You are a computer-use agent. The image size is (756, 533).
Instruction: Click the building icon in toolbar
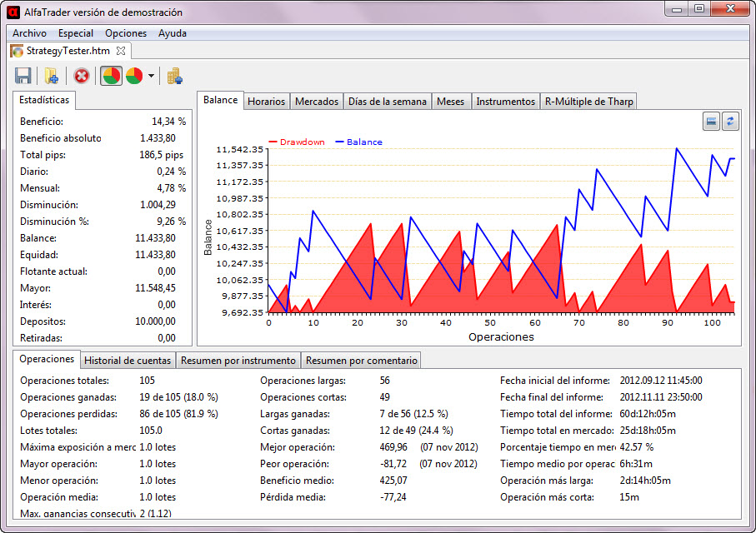pos(175,77)
